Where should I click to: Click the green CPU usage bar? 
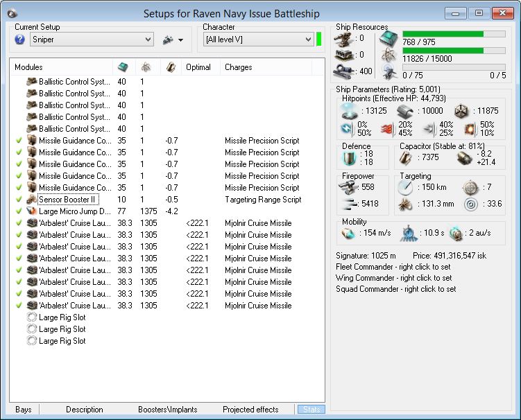pos(444,33)
